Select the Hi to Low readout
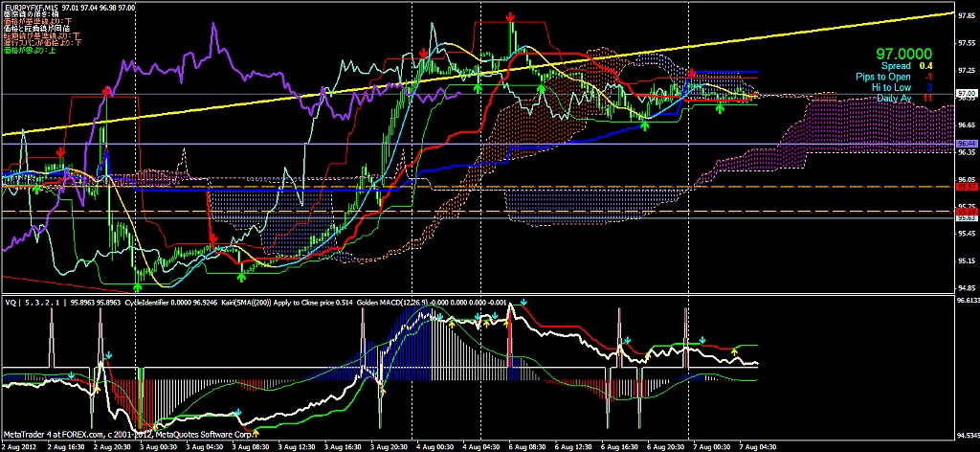980x452 pixels. 891,87
